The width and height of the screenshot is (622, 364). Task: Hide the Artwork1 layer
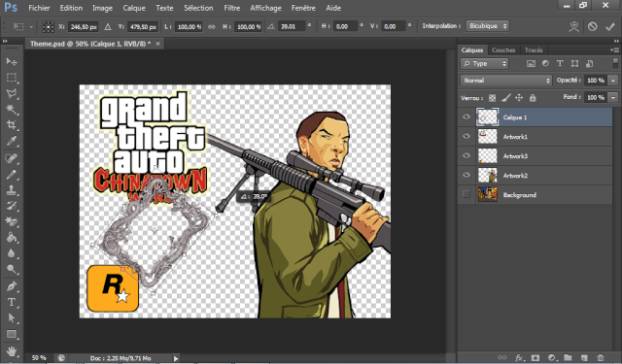tap(466, 136)
